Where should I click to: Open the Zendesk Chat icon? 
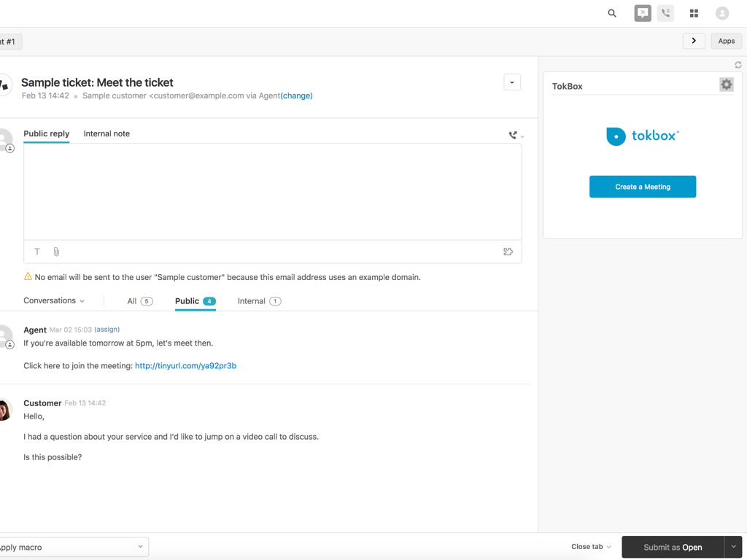642,12
